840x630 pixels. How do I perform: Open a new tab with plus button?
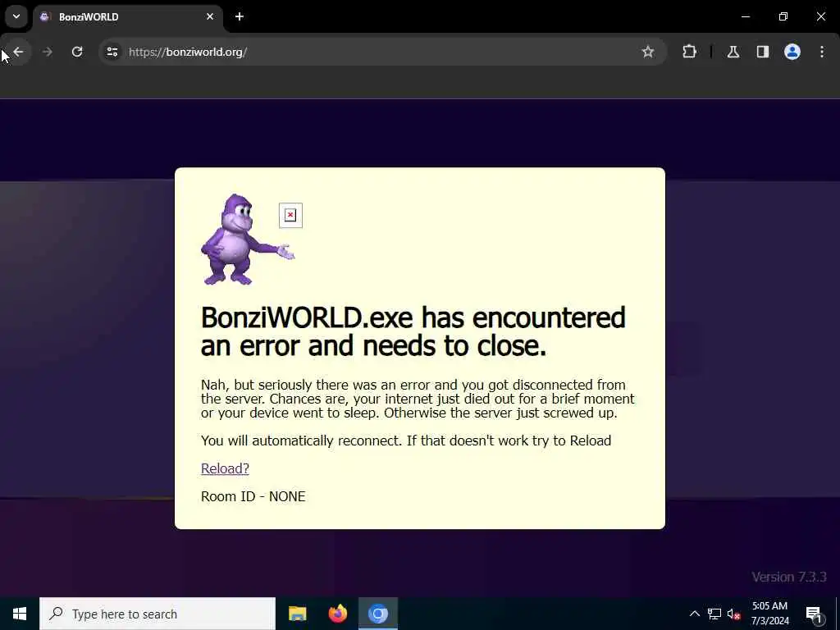coord(240,16)
